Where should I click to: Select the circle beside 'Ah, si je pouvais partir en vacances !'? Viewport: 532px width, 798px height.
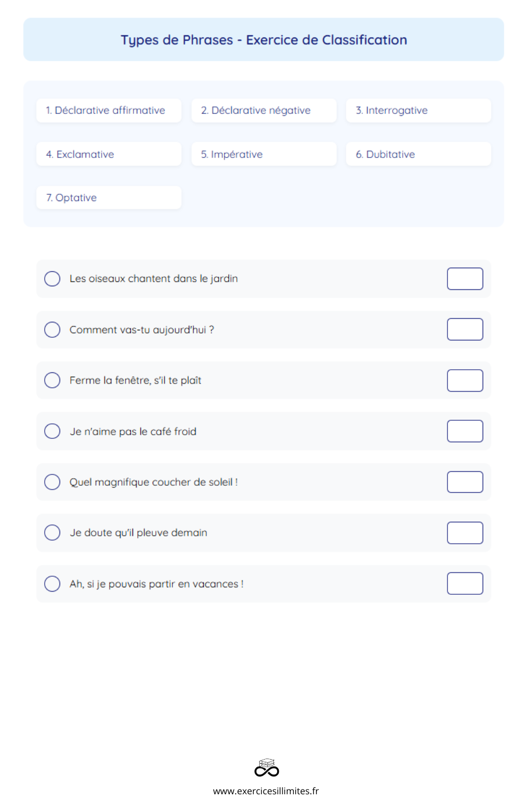point(52,584)
